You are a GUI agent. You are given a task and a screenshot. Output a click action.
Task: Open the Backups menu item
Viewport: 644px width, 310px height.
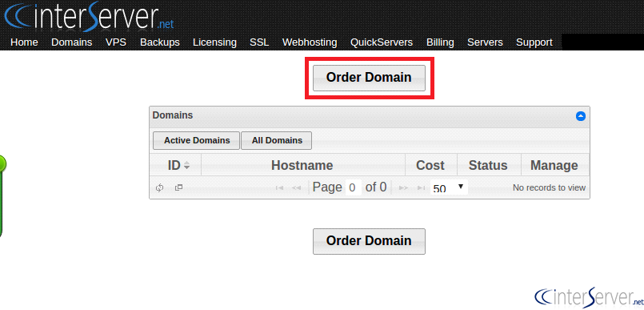click(160, 42)
